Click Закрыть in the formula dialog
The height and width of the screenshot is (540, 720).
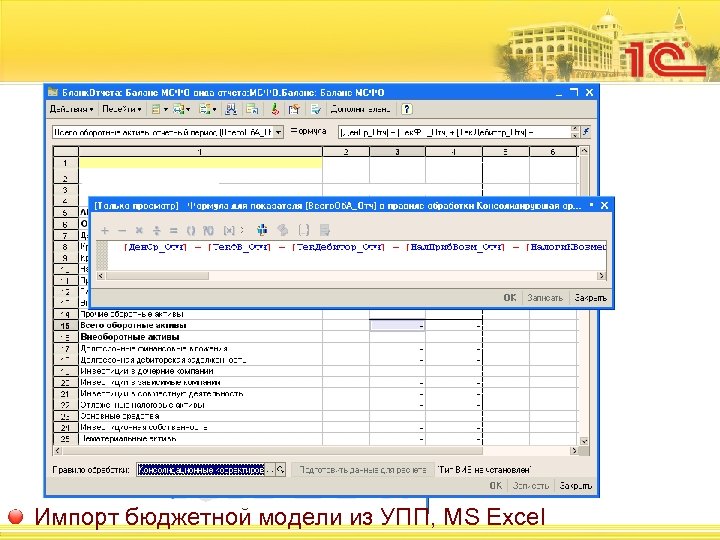pyautogui.click(x=591, y=298)
